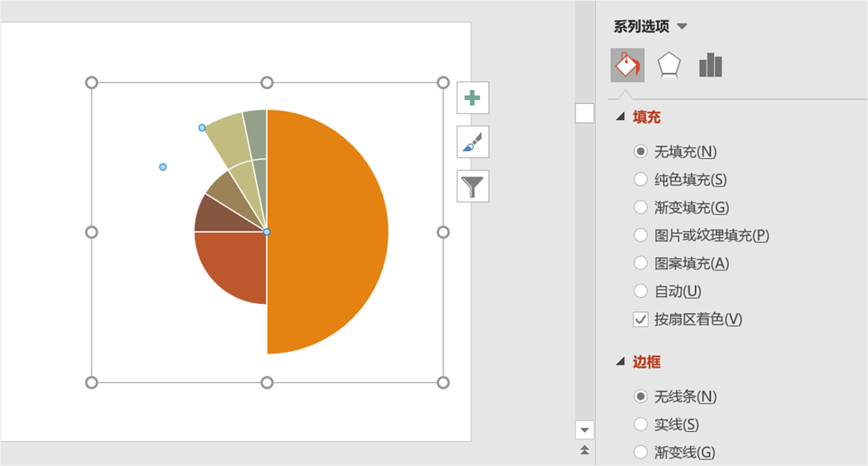Click the chart's bottom-right resize handle
Screen dimensions: 868x466
click(443, 382)
